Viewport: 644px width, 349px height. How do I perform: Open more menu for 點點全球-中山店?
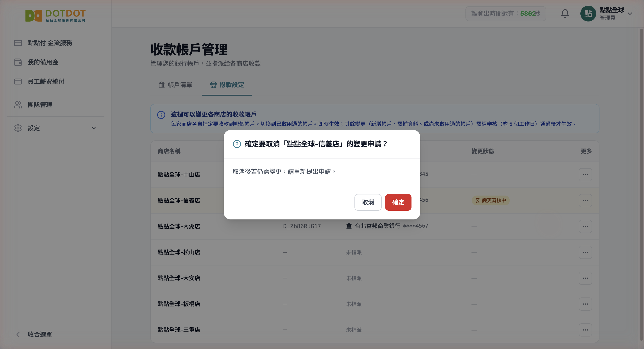pyautogui.click(x=585, y=175)
